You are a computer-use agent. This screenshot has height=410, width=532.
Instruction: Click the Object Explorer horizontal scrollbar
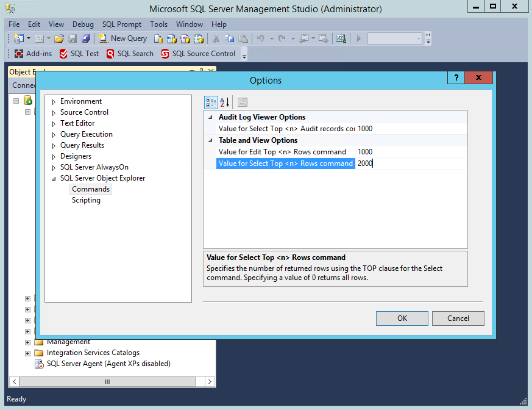click(x=107, y=381)
